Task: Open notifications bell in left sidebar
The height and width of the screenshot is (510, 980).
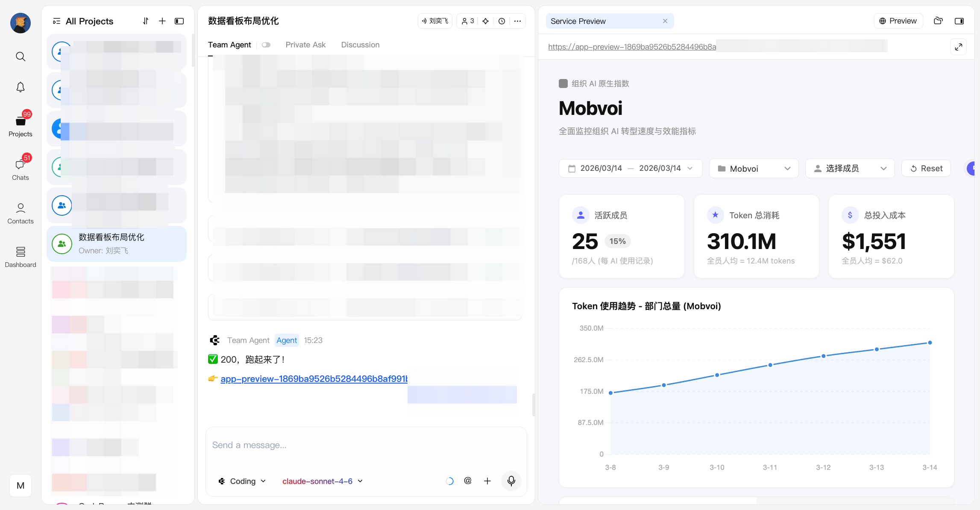Action: (21, 87)
